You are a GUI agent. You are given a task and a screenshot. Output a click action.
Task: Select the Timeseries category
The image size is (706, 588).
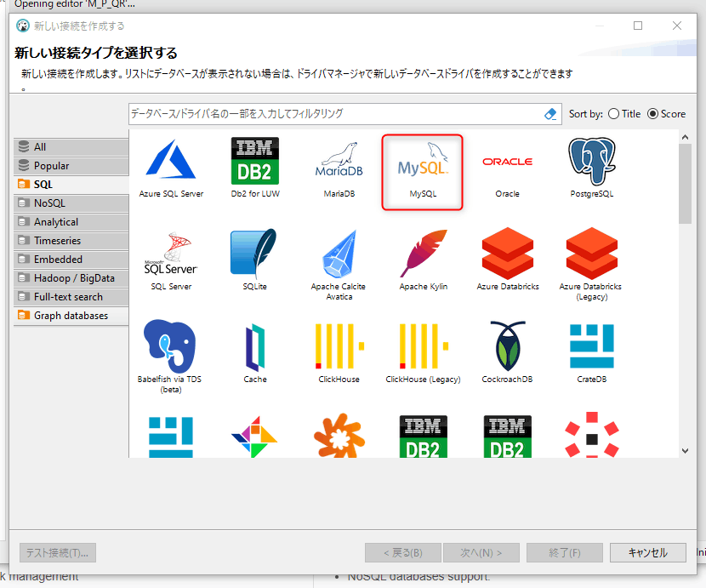pyautogui.click(x=71, y=241)
